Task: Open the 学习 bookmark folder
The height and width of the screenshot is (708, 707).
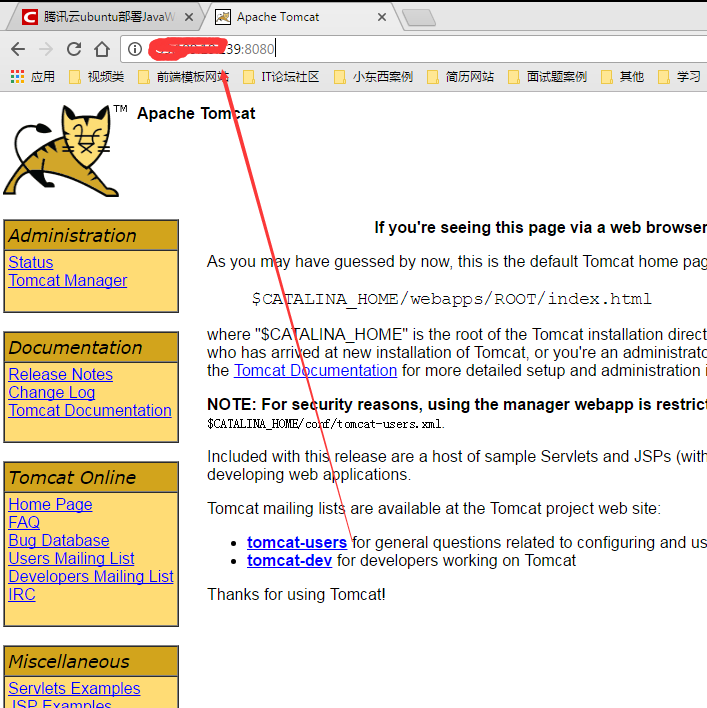Action: click(x=679, y=77)
